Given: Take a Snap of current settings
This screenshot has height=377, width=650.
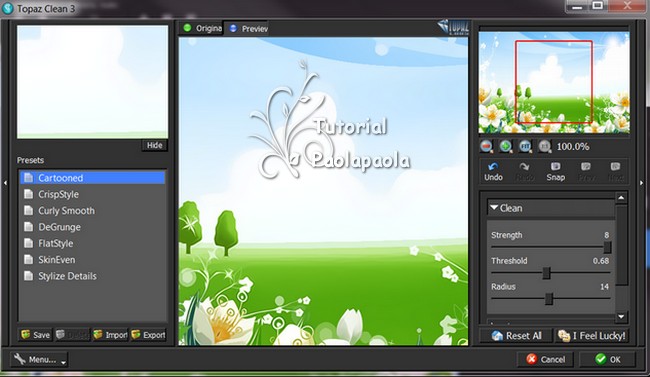Looking at the screenshot, I should (555, 171).
